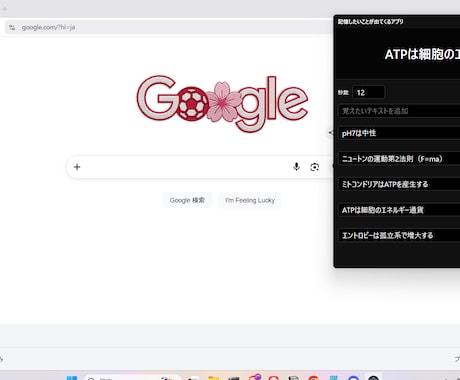Click the plus icon in Google search box
Image resolution: width=460 pixels, height=380 pixels.
(x=77, y=167)
